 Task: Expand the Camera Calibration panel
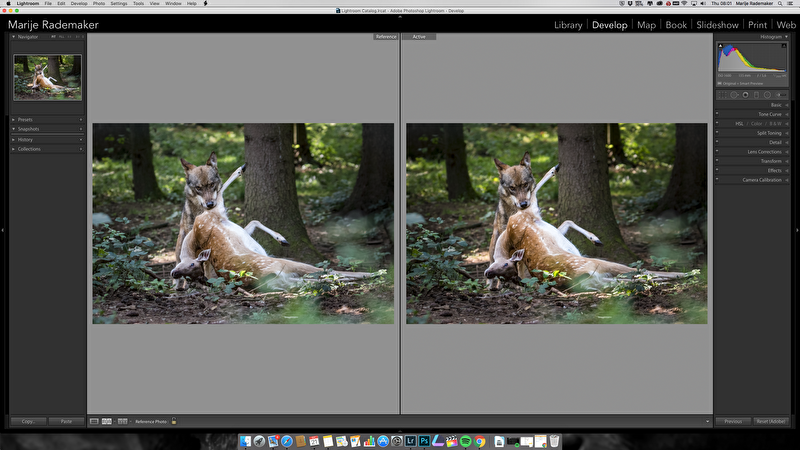(787, 180)
